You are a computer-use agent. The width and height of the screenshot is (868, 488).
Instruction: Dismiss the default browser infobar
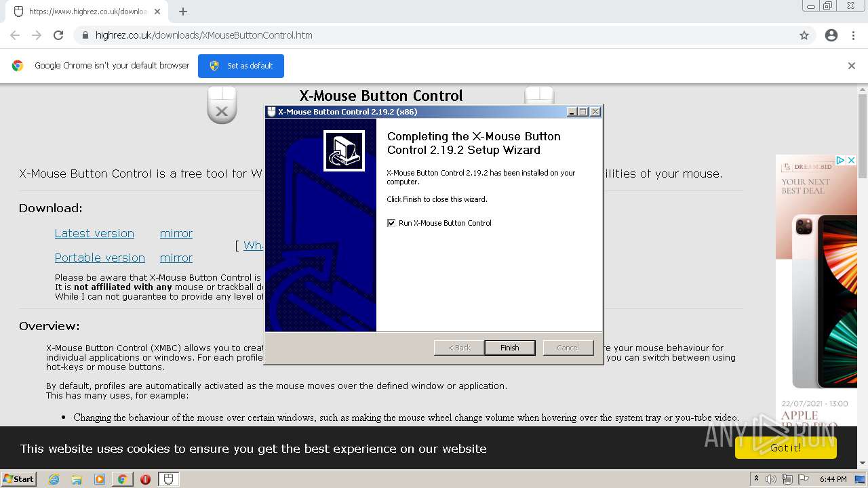click(x=852, y=66)
